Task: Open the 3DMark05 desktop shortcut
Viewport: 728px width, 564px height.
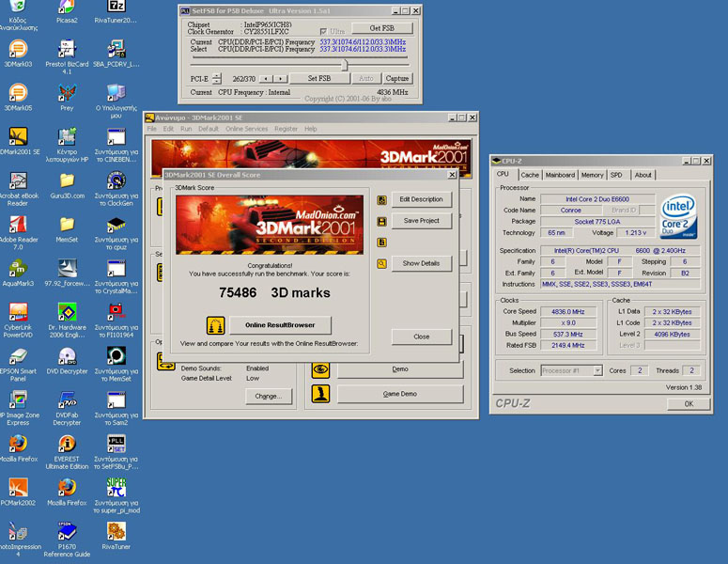Action: (18, 92)
